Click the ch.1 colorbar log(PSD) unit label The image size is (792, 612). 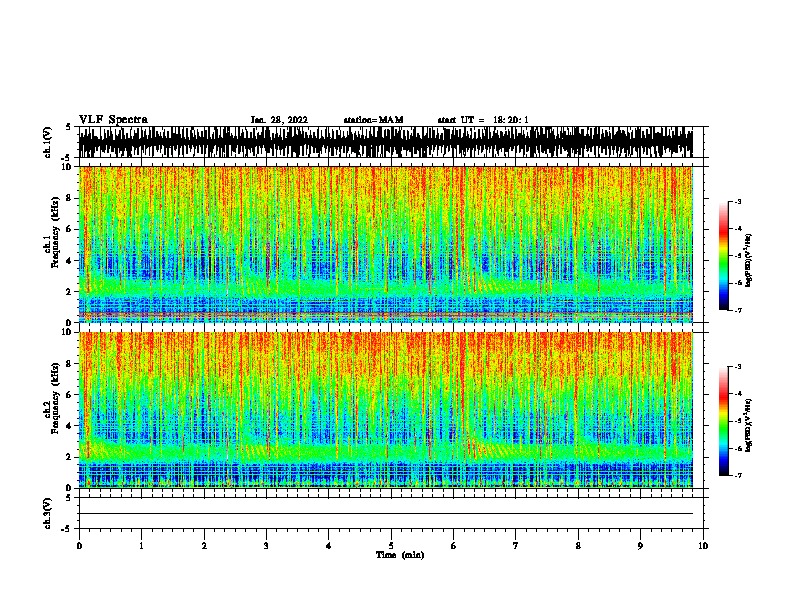pos(749,260)
